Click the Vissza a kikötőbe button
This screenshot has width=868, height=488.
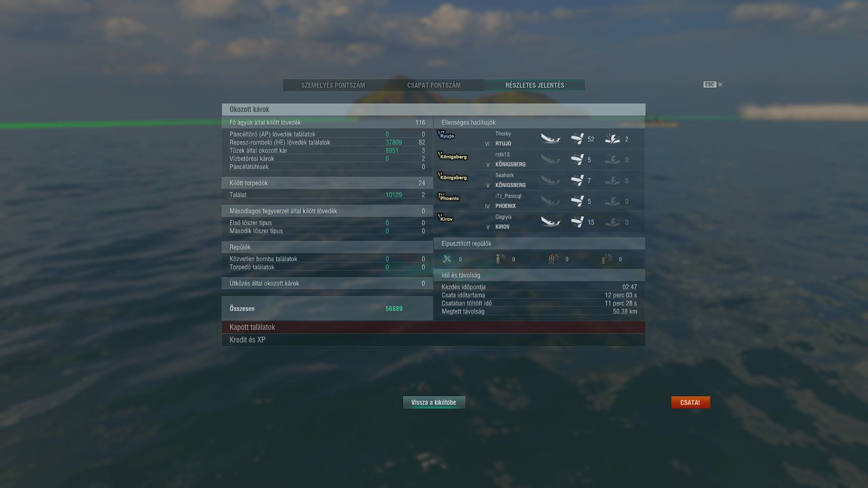pos(434,402)
